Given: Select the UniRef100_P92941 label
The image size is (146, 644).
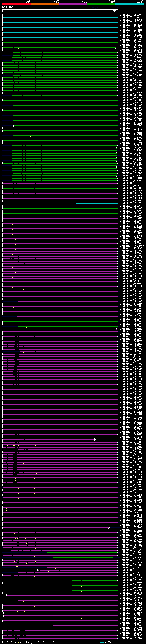Looking at the screenshot, I should (x=131, y=140).
